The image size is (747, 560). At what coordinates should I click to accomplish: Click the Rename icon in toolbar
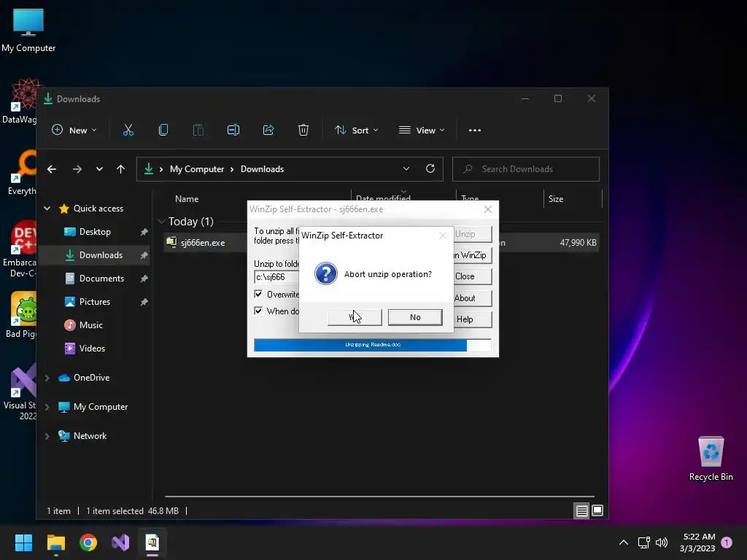point(233,130)
